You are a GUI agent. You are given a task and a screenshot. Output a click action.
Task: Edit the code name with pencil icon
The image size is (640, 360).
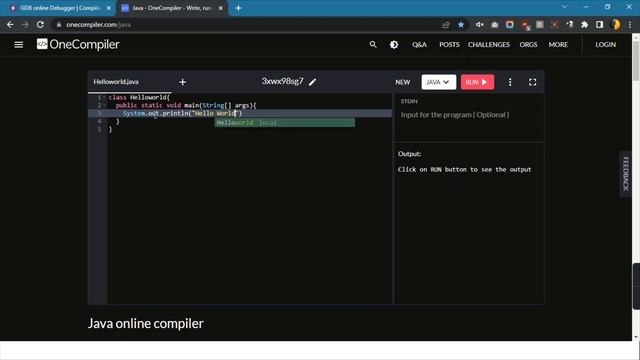(x=313, y=82)
